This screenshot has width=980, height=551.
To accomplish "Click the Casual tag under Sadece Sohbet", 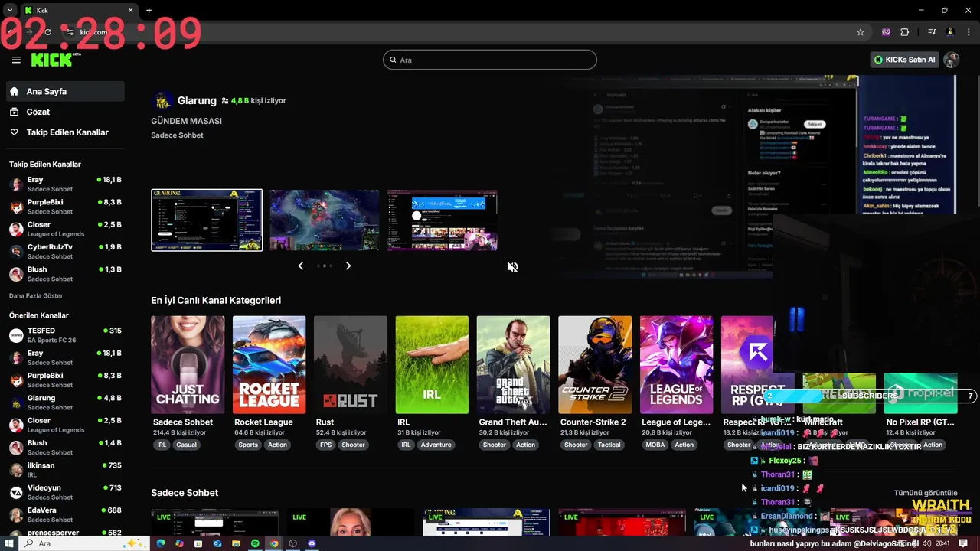I will (x=186, y=445).
